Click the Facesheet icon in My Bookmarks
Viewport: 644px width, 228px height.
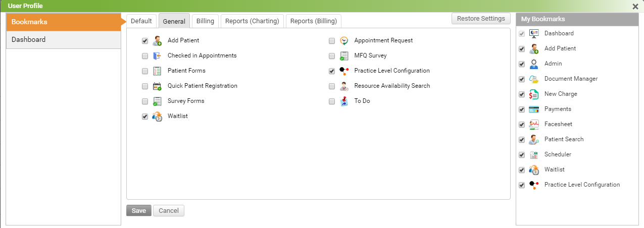[x=534, y=125]
